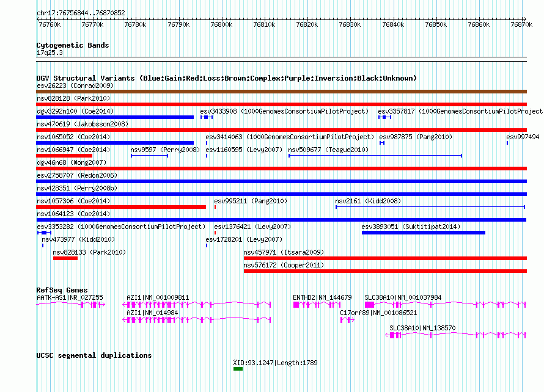Open the AZI1|NM_001009811 gene label

click(x=158, y=298)
